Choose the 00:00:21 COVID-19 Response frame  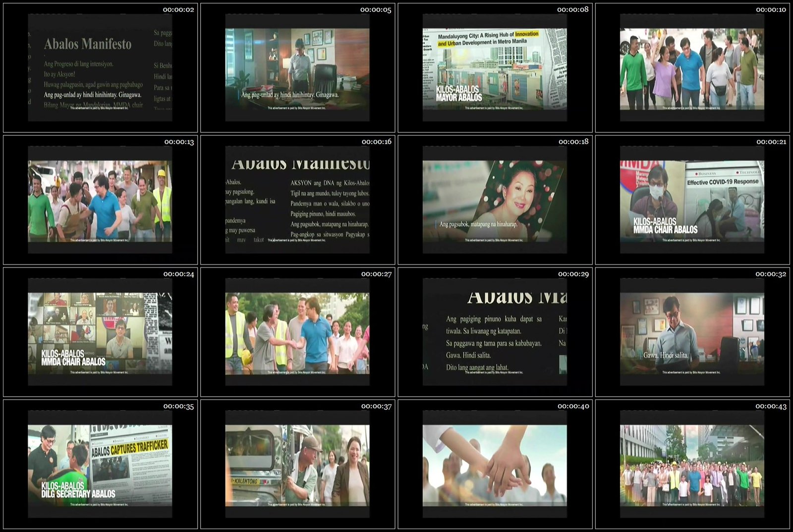pos(692,200)
